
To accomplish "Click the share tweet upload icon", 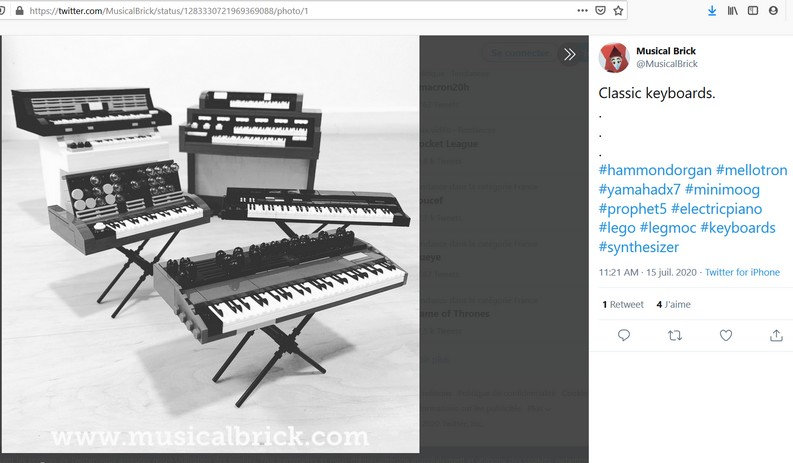I will [x=776, y=335].
